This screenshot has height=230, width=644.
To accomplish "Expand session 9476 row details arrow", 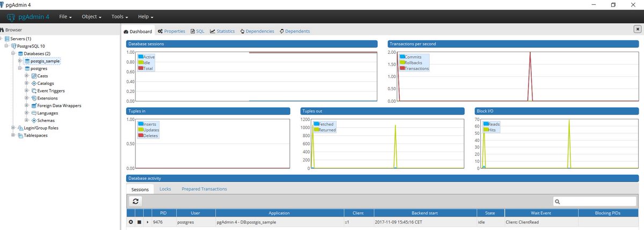I will click(148, 222).
